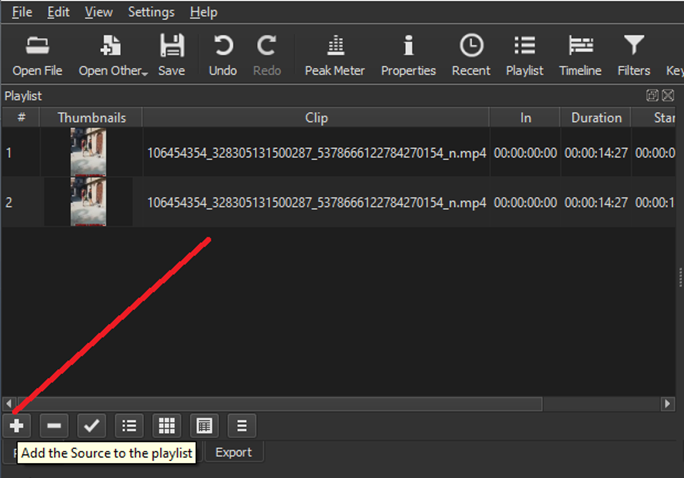684x478 pixels.
Task: Open the Edit menu
Action: point(58,12)
